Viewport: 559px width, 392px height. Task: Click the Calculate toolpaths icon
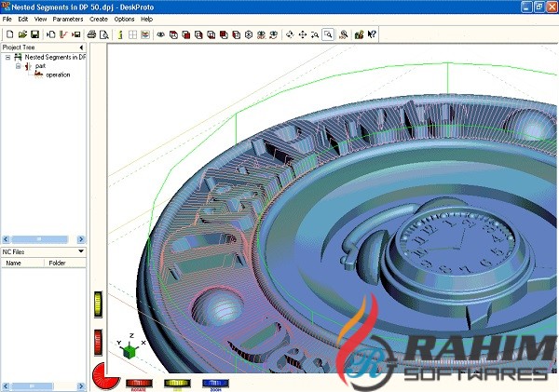63,34
